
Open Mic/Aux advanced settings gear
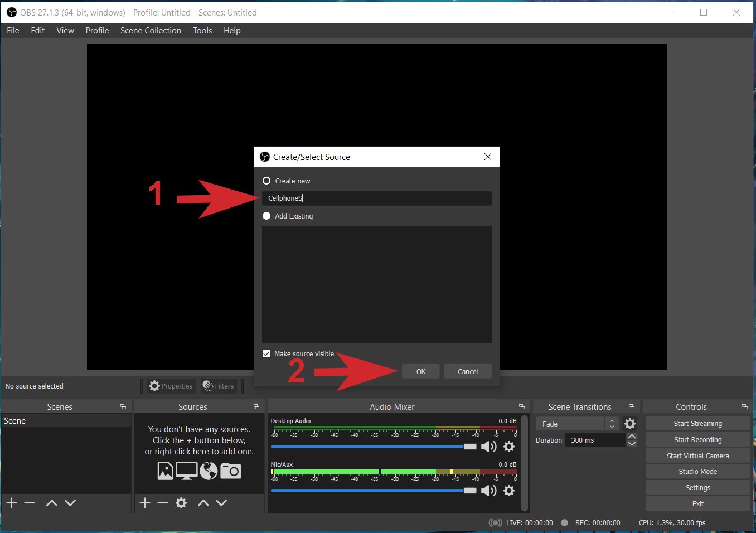tap(508, 491)
